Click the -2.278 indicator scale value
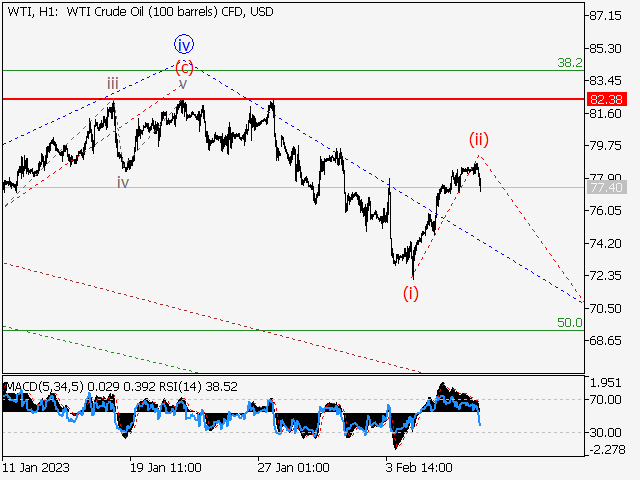Viewport: 640px width, 480px height. 607,450
